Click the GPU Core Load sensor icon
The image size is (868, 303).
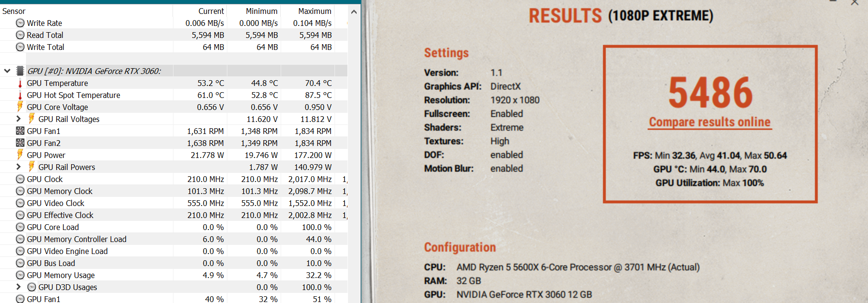point(20,227)
